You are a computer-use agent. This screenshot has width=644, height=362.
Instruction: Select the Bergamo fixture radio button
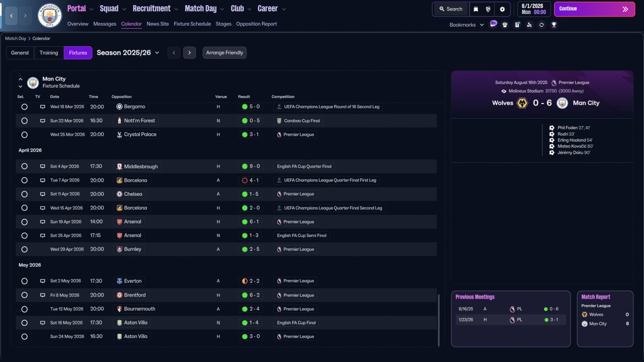(24, 107)
